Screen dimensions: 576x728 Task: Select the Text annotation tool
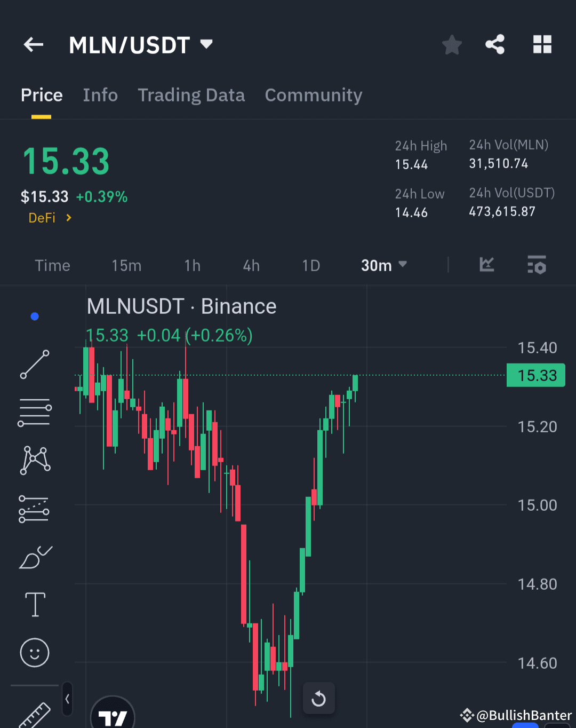click(x=34, y=604)
